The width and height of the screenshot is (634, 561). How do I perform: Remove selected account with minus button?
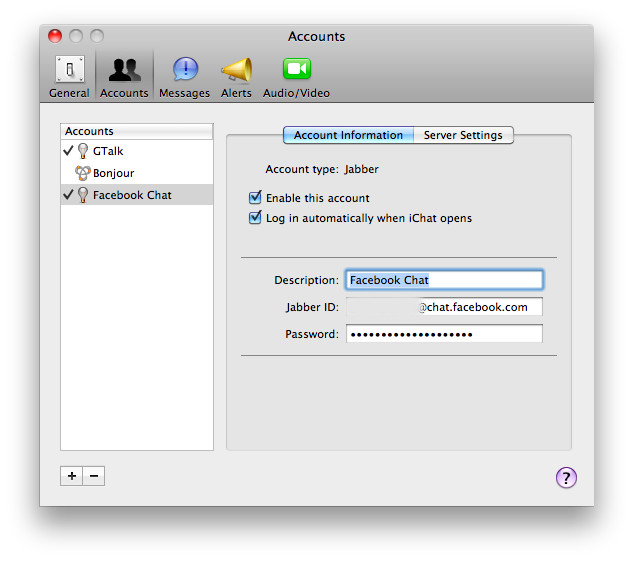(x=94, y=476)
